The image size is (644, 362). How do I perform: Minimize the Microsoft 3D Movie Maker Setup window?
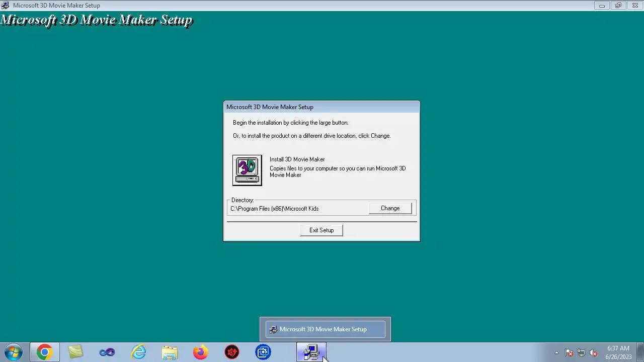tap(602, 6)
